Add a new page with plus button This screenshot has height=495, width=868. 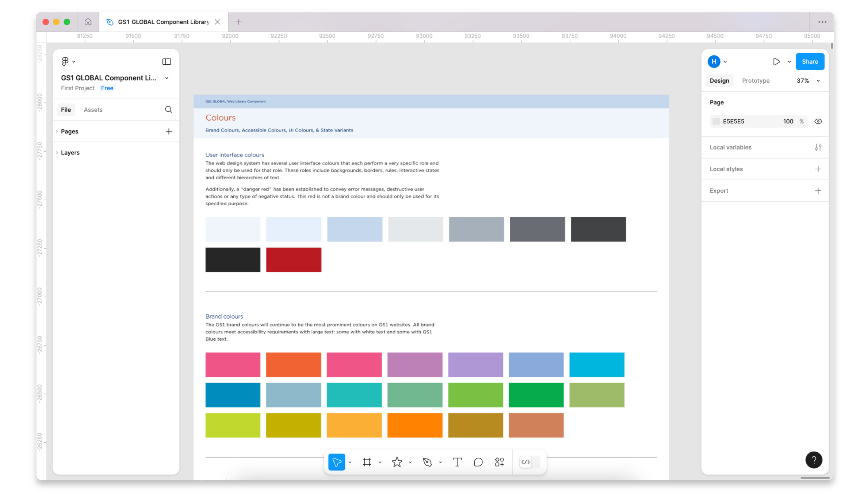[x=168, y=132]
